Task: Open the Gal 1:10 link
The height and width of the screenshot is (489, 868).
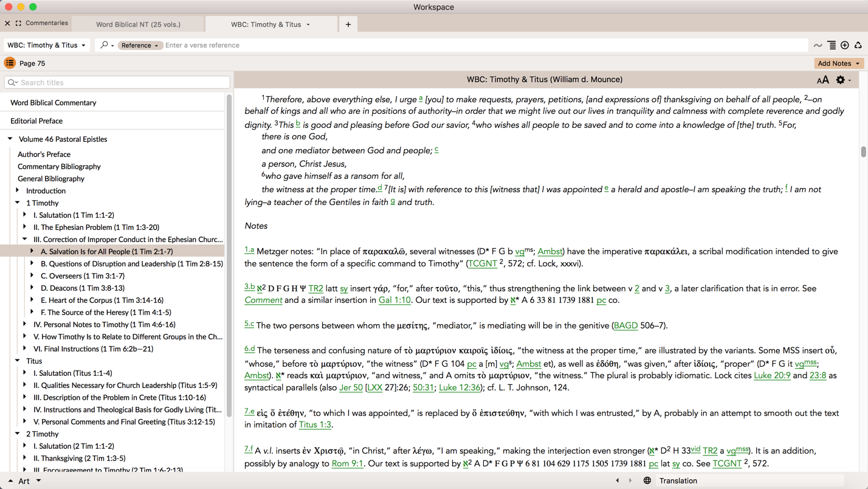Action: click(394, 300)
